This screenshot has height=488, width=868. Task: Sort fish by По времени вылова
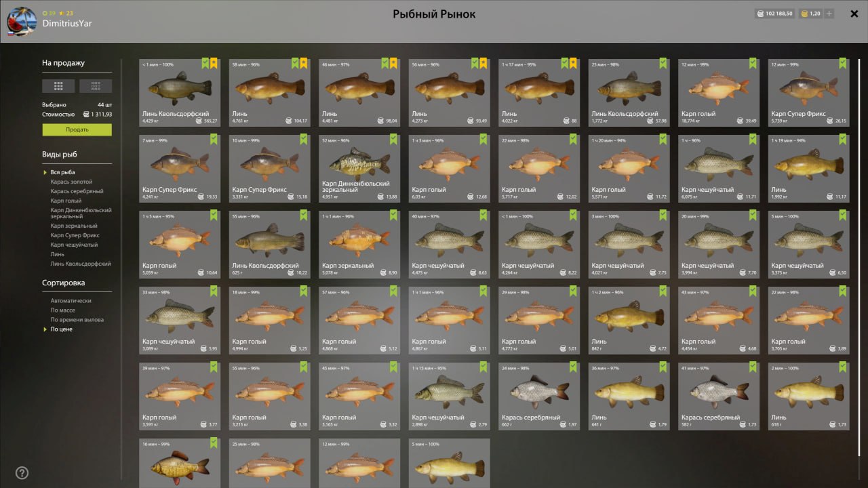77,320
